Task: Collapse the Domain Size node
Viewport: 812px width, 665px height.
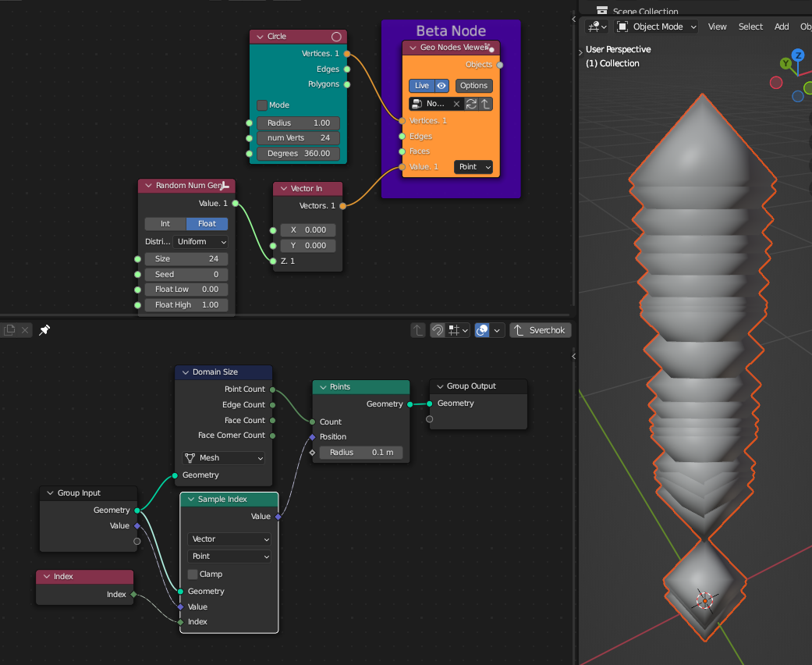Action: pyautogui.click(x=186, y=372)
